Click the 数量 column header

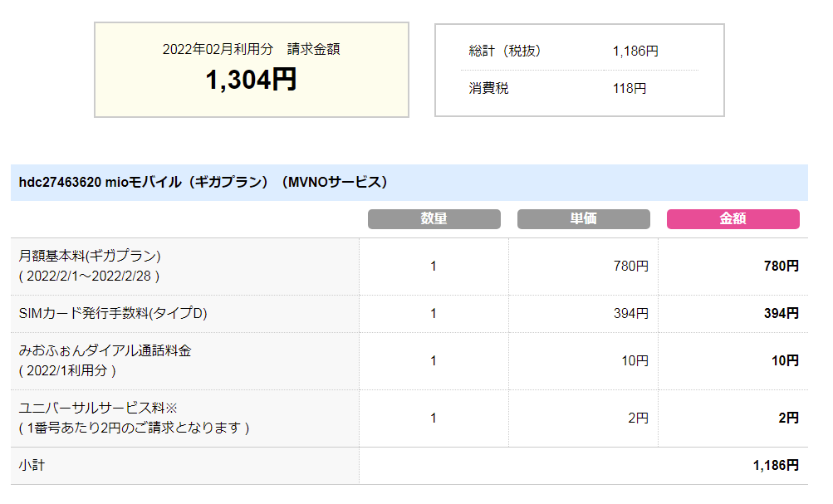[x=434, y=219]
